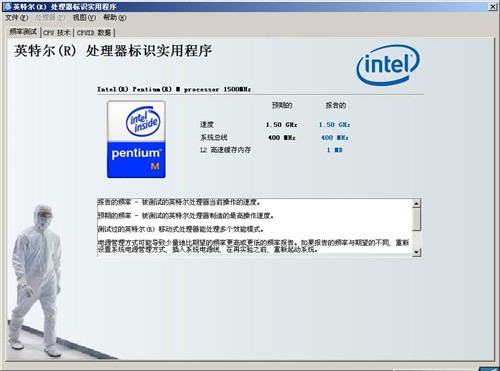Close the window with X button
The width and height of the screenshot is (500, 371).
click(x=492, y=7)
